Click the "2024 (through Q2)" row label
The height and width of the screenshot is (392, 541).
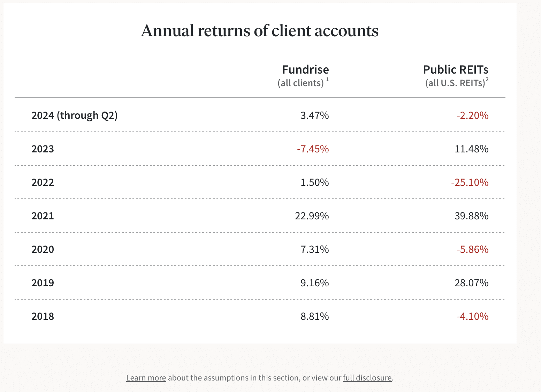75,115
